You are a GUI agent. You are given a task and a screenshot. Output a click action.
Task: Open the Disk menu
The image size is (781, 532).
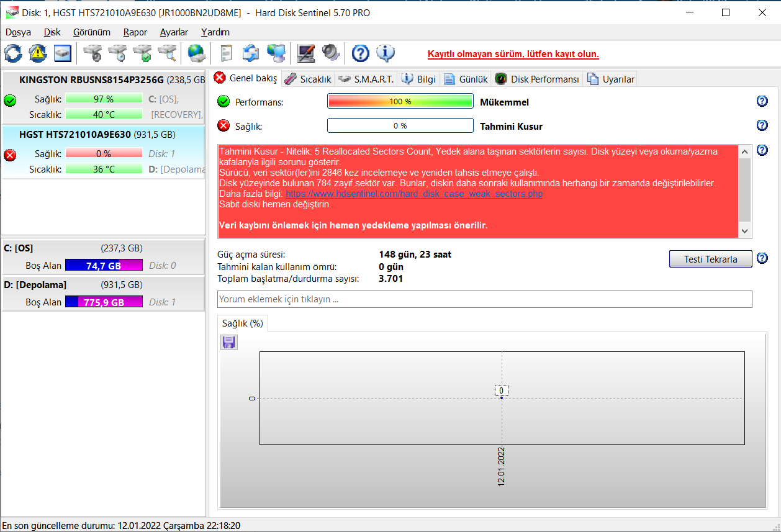coord(52,32)
